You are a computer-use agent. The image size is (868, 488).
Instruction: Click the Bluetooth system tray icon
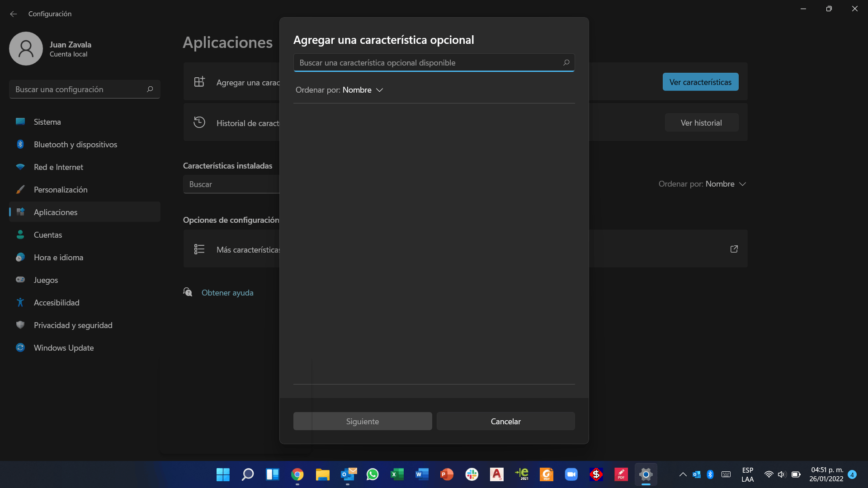point(710,474)
